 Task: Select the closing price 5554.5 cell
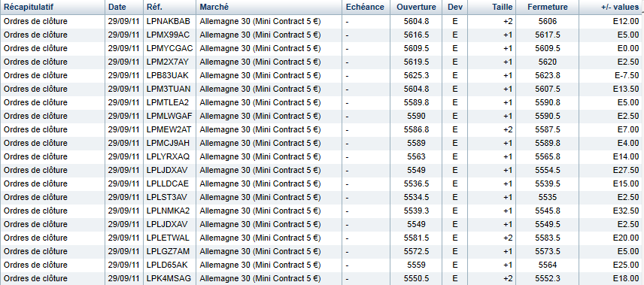point(548,171)
